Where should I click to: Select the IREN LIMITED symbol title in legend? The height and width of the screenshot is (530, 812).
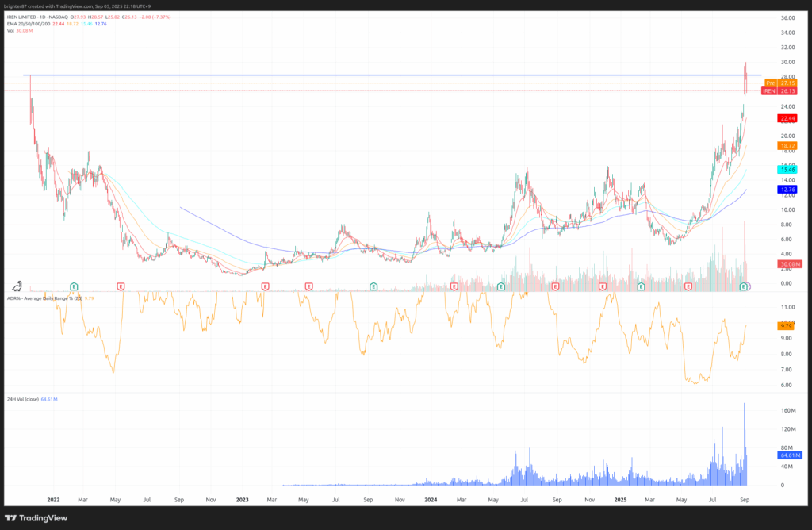point(37,17)
